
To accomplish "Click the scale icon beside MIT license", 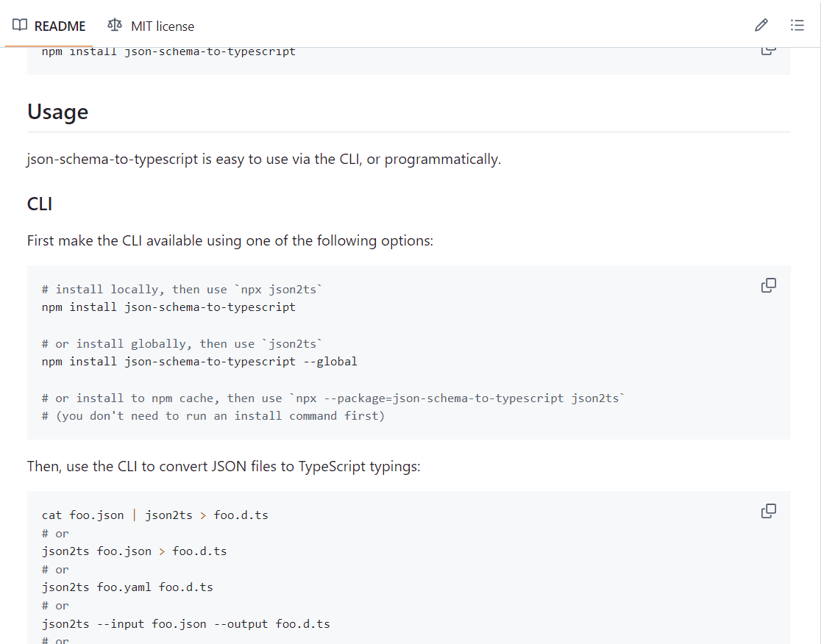I will point(115,26).
